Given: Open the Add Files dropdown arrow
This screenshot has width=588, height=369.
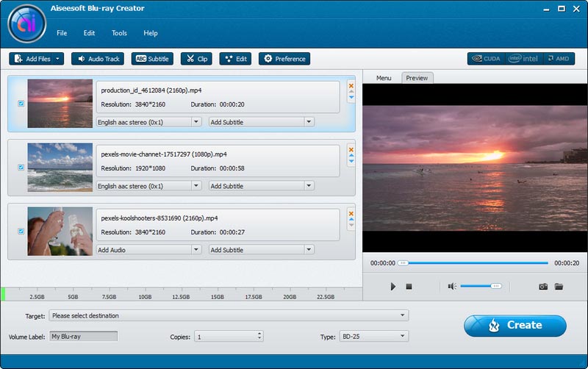Looking at the screenshot, I should 58,59.
